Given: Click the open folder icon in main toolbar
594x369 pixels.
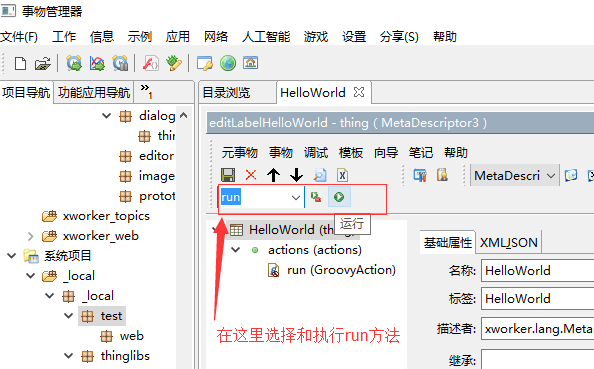Looking at the screenshot, I should pyautogui.click(x=42, y=63).
